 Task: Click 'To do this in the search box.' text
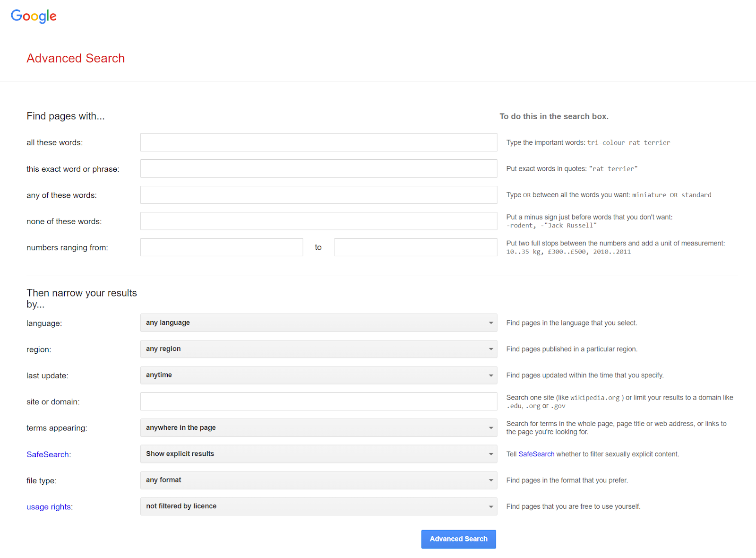(554, 116)
